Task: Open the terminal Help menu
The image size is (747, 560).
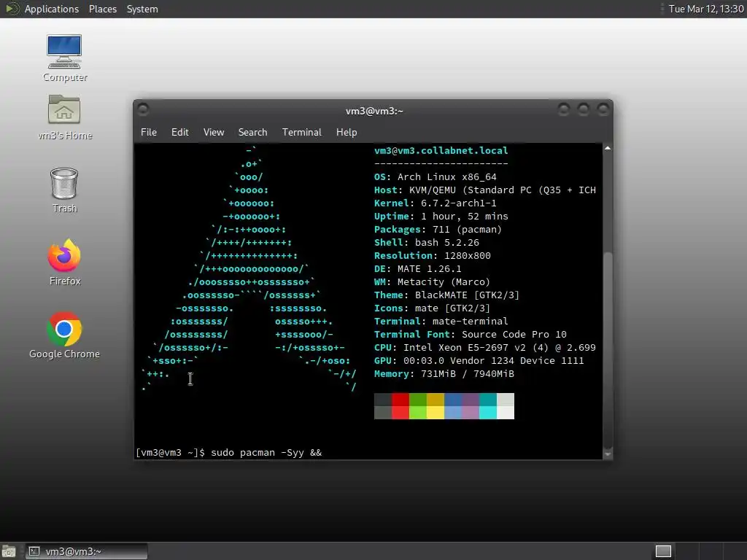Action: [347, 133]
